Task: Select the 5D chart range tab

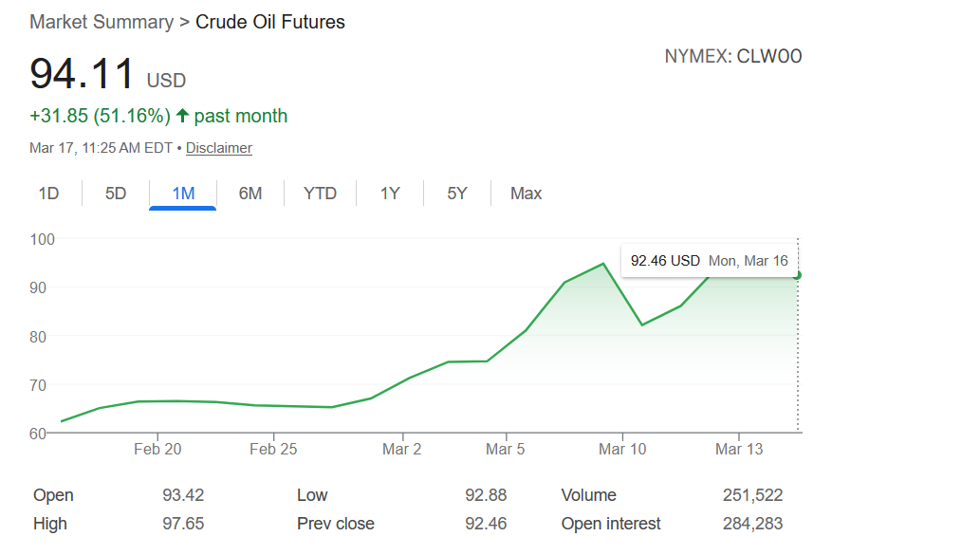Action: click(116, 194)
